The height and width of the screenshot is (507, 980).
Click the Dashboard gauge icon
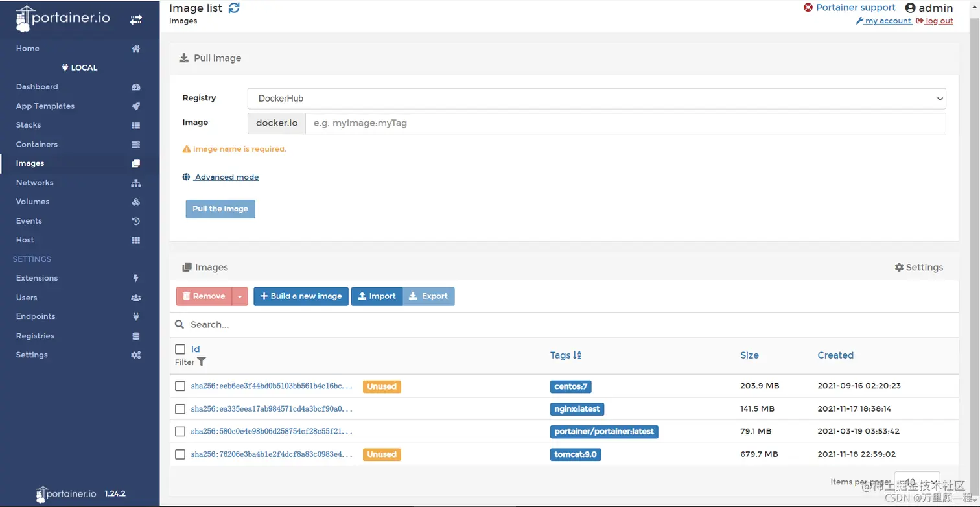[x=136, y=87]
